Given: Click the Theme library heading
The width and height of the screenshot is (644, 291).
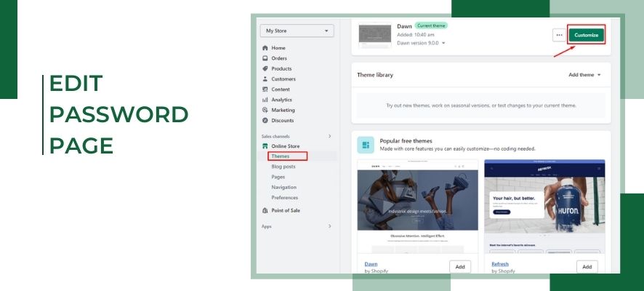Looking at the screenshot, I should [x=375, y=75].
